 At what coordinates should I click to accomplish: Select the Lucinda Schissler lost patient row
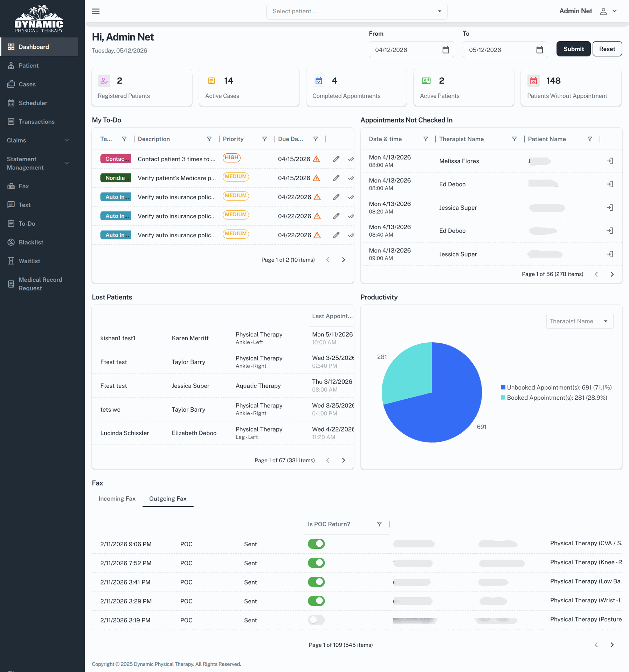223,433
